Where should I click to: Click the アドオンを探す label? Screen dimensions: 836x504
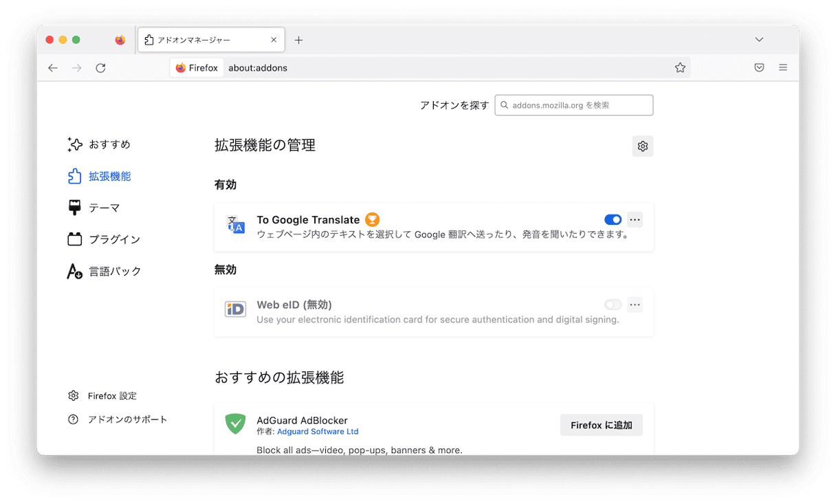click(x=454, y=105)
